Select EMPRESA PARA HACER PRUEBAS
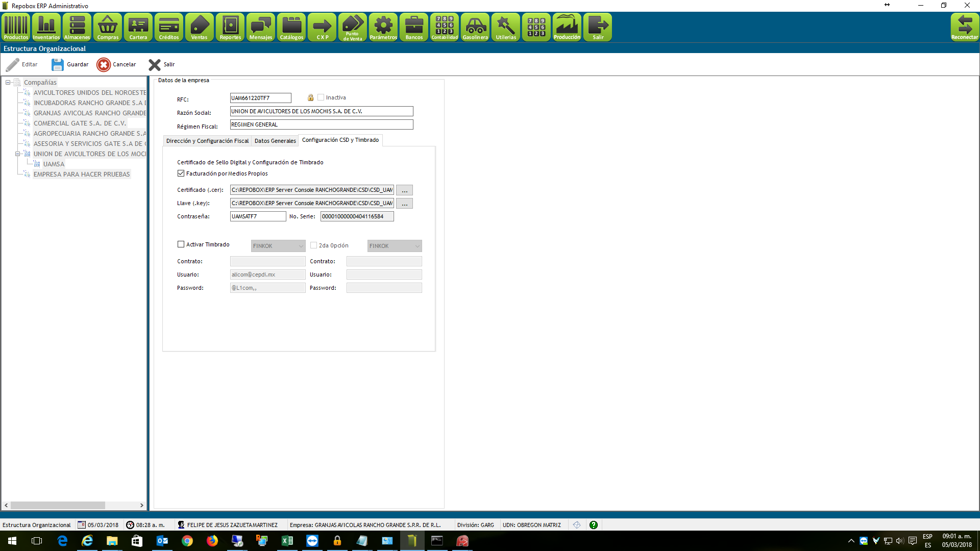The image size is (980, 551). tap(82, 174)
